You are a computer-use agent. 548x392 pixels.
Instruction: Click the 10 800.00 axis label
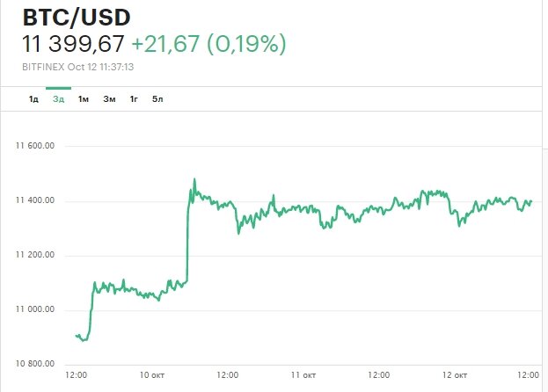(37, 364)
